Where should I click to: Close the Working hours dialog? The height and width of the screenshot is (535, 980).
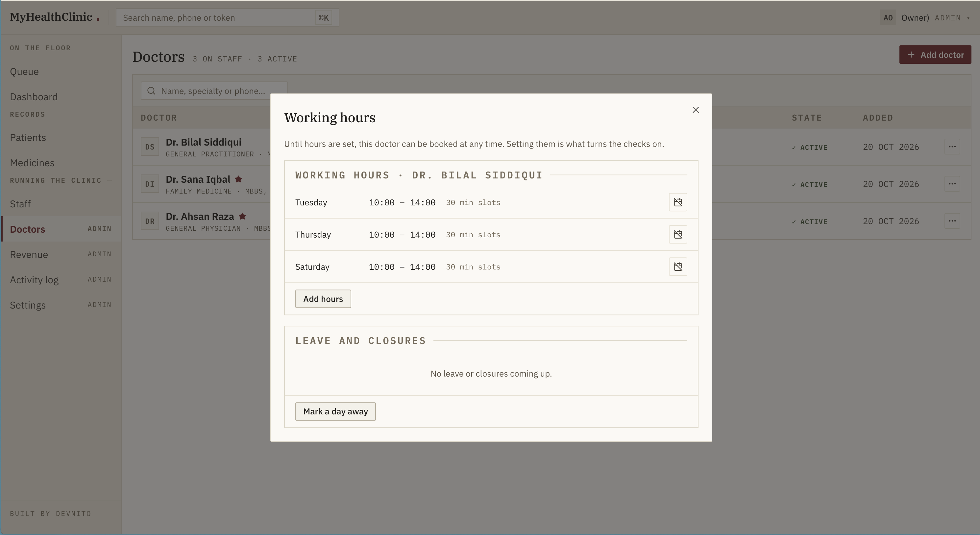[x=696, y=110]
